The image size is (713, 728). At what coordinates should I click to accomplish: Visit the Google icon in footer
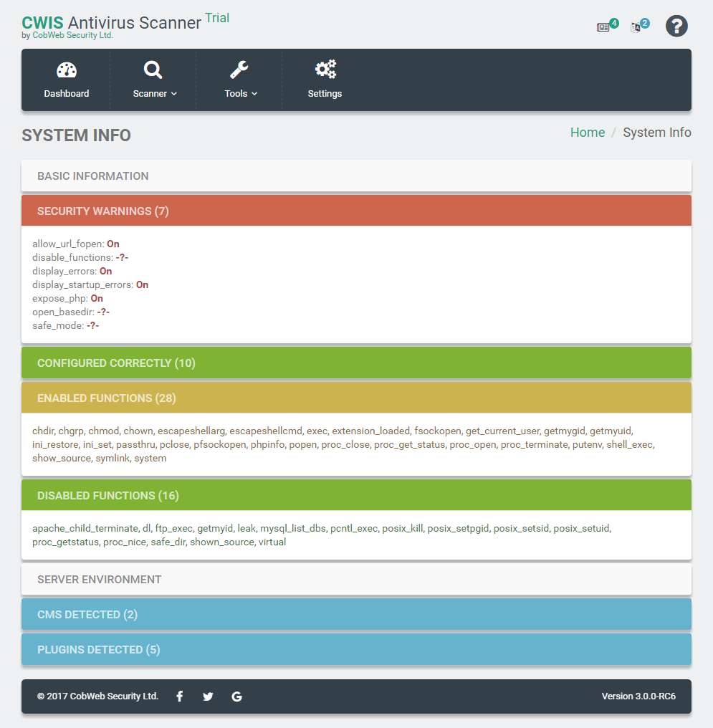236,696
